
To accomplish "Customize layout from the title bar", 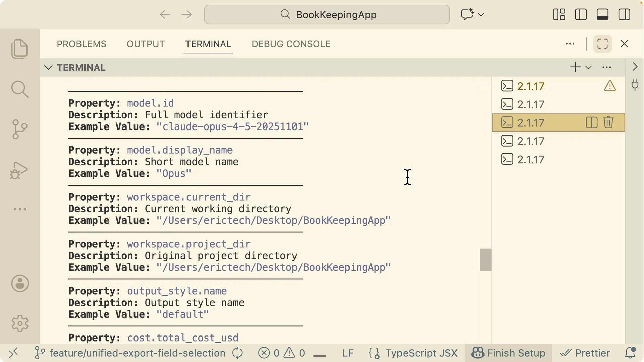I will (x=559, y=14).
